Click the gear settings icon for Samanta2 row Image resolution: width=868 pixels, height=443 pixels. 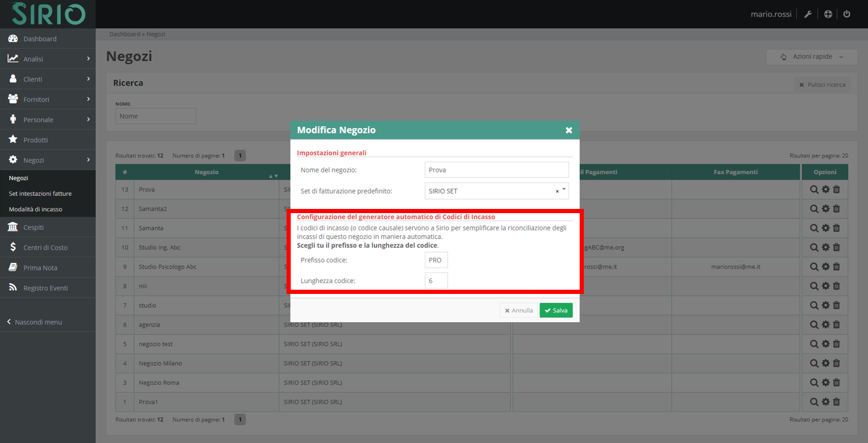(x=825, y=208)
